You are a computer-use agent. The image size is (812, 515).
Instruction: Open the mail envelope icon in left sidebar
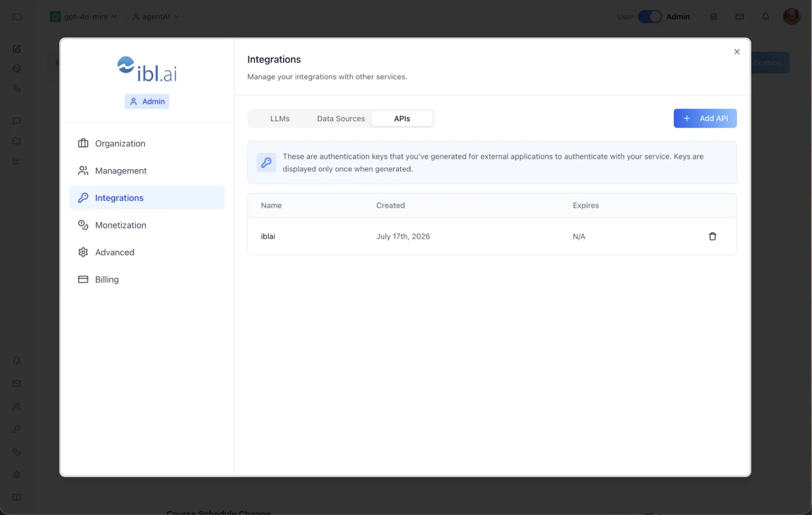17,383
